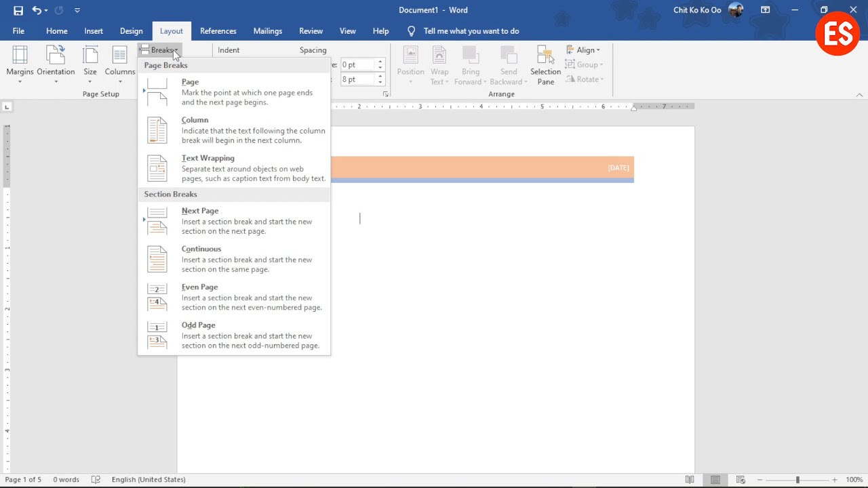
Task: Choose the Text Wrapping break
Action: [x=234, y=168]
